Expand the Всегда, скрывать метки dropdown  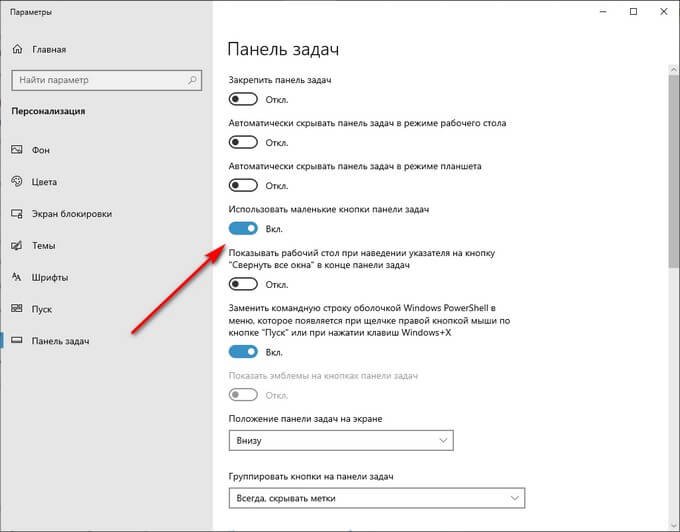tap(376, 498)
